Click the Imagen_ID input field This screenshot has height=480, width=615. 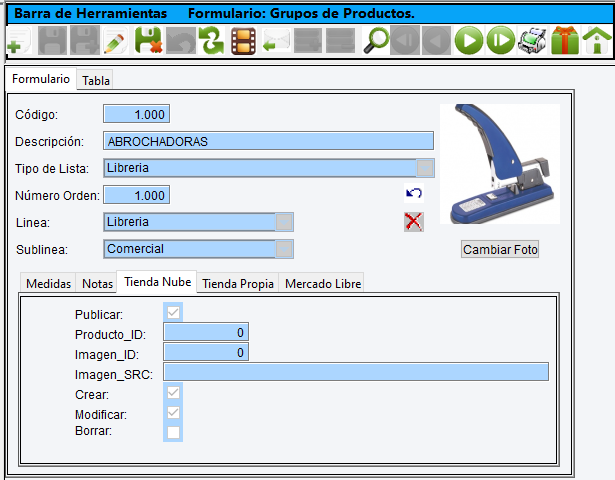tap(206, 353)
